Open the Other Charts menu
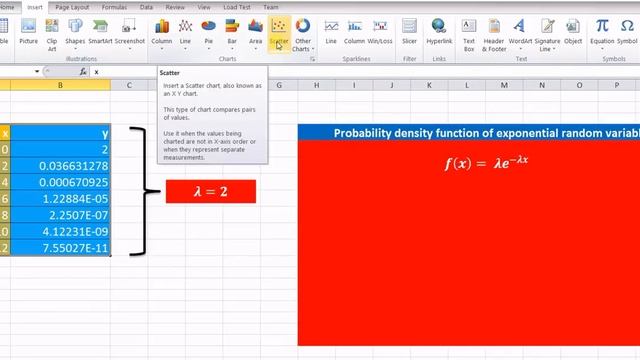640x360 pixels. click(303, 34)
